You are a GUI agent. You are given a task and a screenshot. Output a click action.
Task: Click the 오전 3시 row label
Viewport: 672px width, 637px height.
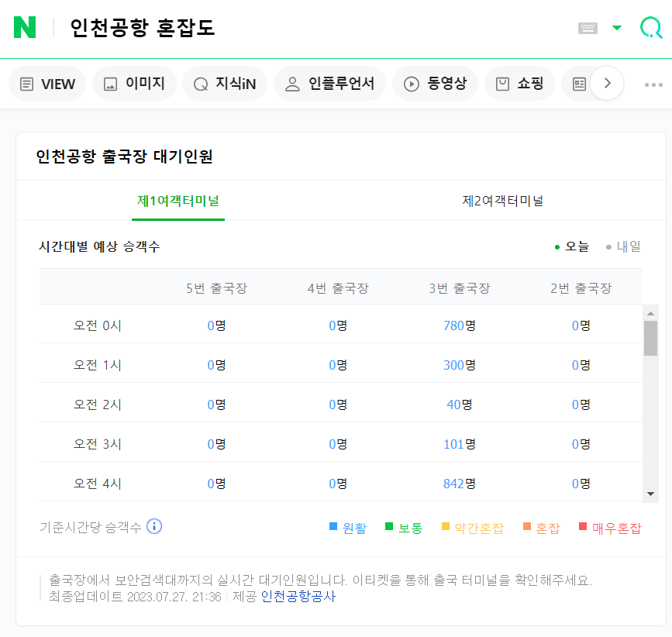click(x=98, y=444)
